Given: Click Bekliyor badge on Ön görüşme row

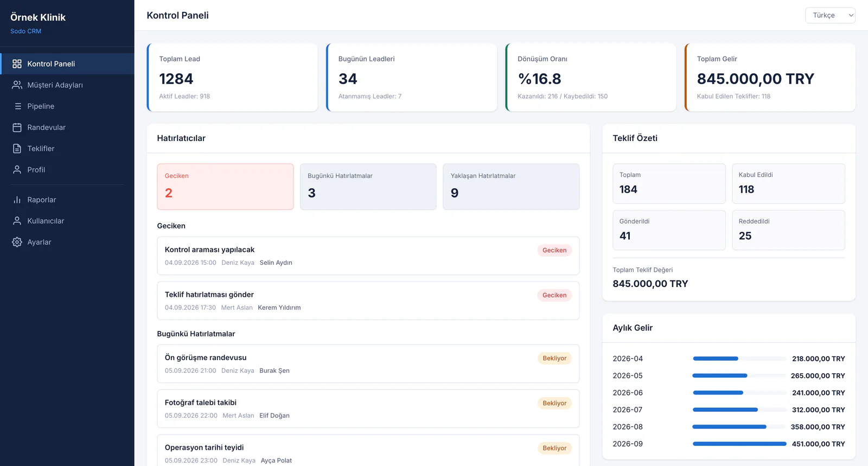Looking at the screenshot, I should pyautogui.click(x=554, y=358).
